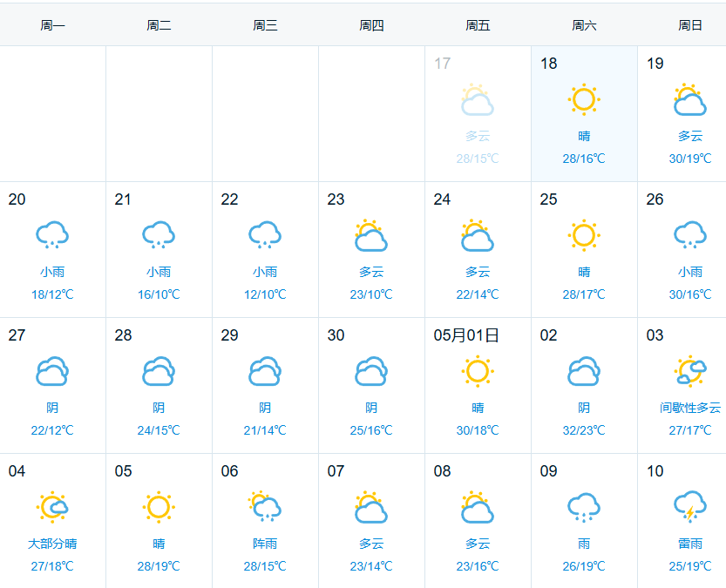This screenshot has height=588, width=726.
Task: Click the 多云 label on day 19
Action: 690,136
